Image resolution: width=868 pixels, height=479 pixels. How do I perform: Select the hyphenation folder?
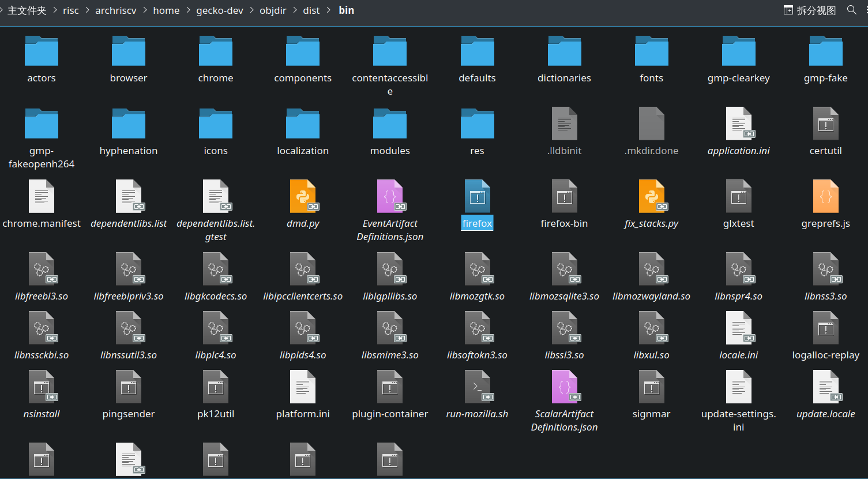coord(129,124)
